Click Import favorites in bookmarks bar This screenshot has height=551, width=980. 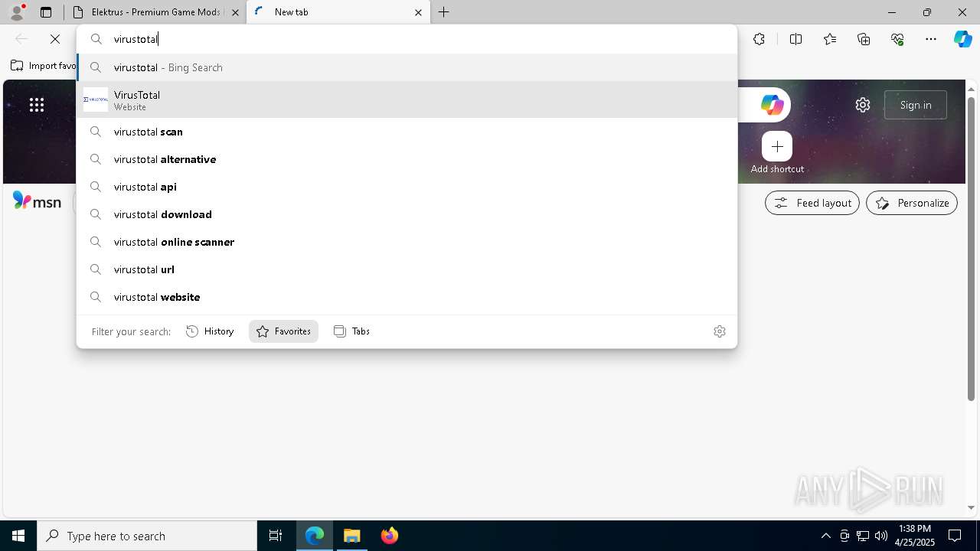click(x=44, y=66)
